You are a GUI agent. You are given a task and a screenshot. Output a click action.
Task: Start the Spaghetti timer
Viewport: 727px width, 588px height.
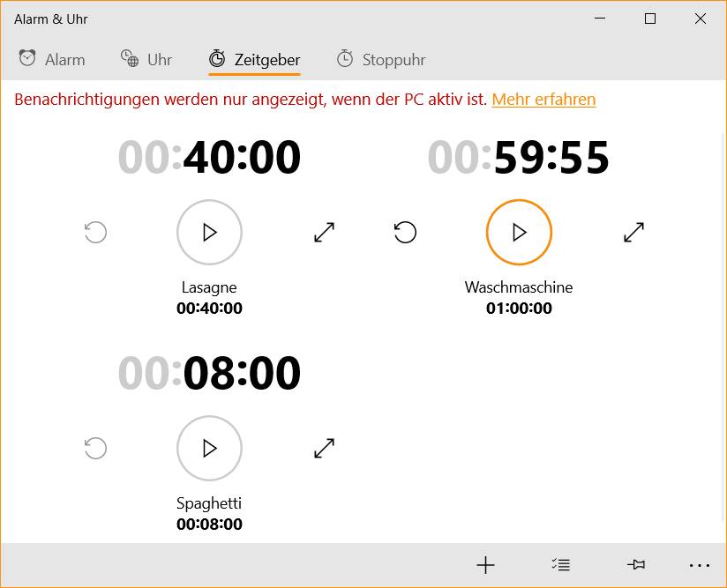[209, 448]
